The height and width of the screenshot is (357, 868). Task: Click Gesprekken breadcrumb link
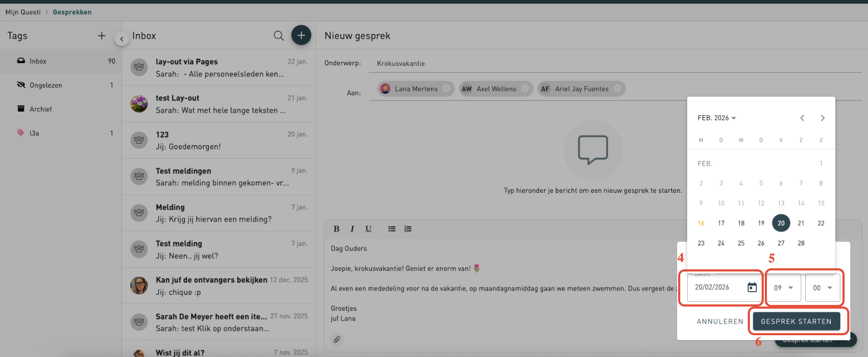click(x=72, y=12)
